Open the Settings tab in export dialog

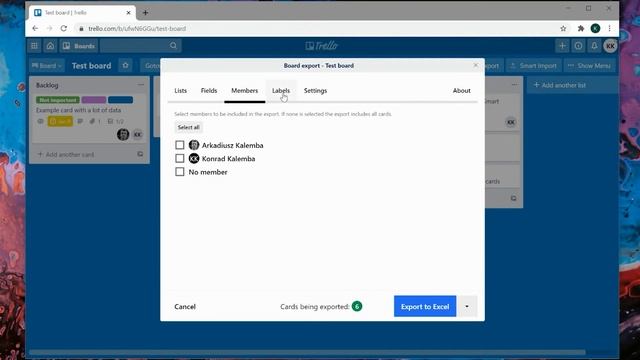[x=315, y=91]
